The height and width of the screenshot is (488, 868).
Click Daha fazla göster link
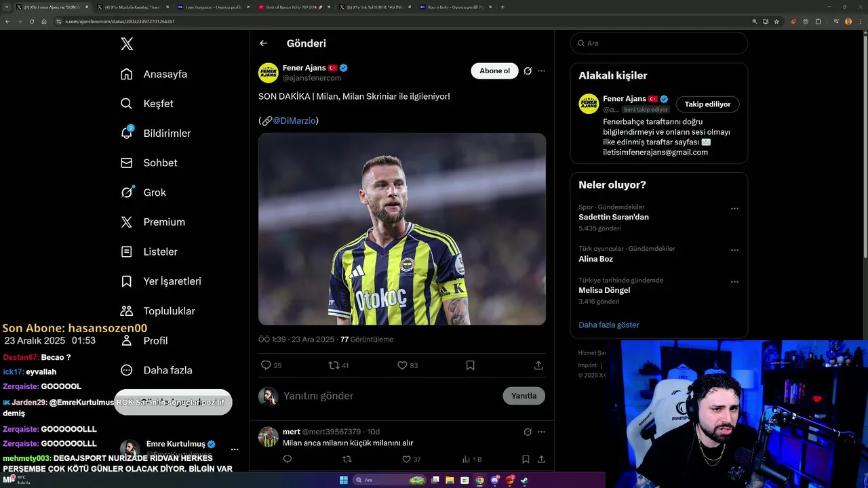pyautogui.click(x=609, y=325)
